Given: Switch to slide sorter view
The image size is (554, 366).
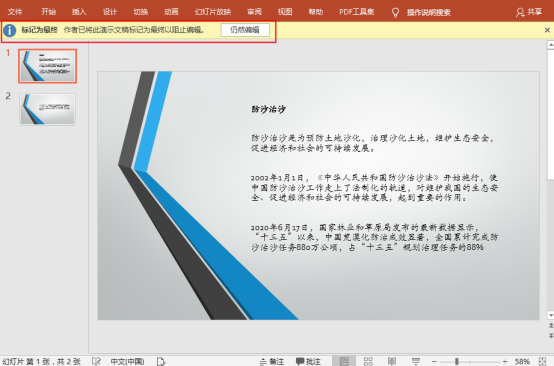Looking at the screenshot, I should coord(368,361).
